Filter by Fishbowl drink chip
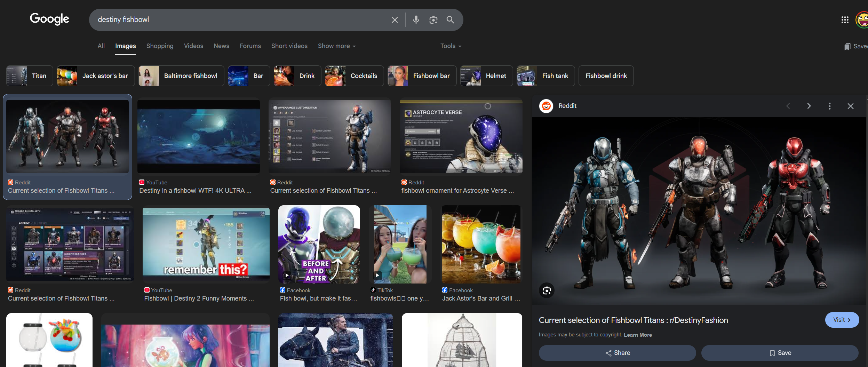This screenshot has height=367, width=868. 606,76
